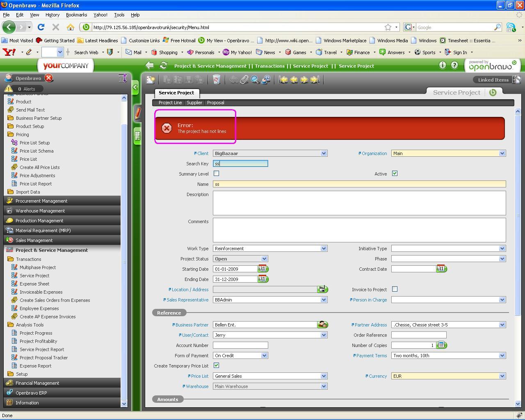Click the left menu vertical scrollbar
The height and width of the screenshot is (420, 525).
pos(124,262)
